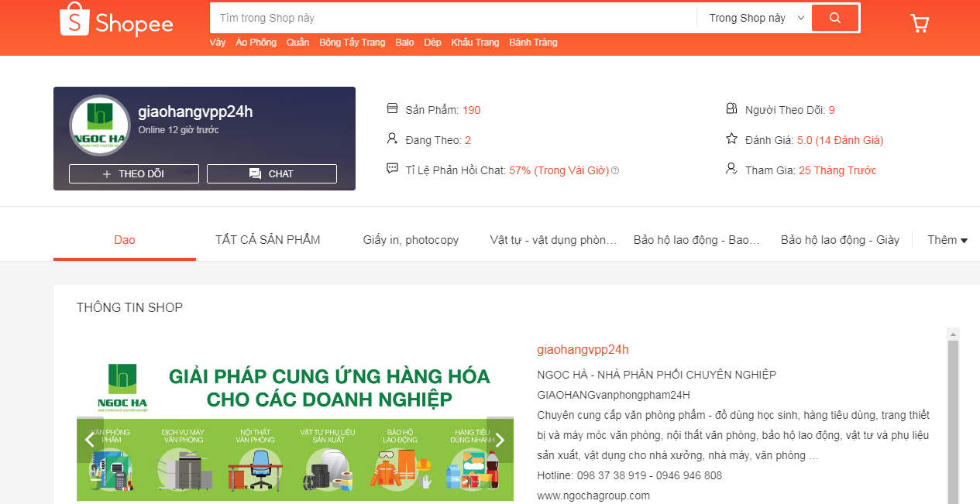Click the follower icon beside Người Theo Dõi

(x=731, y=108)
